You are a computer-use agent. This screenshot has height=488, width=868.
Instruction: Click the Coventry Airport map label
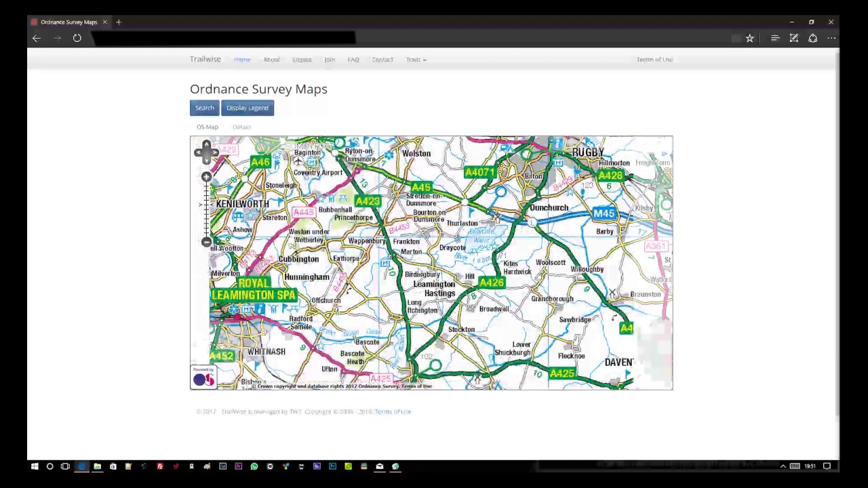(317, 173)
